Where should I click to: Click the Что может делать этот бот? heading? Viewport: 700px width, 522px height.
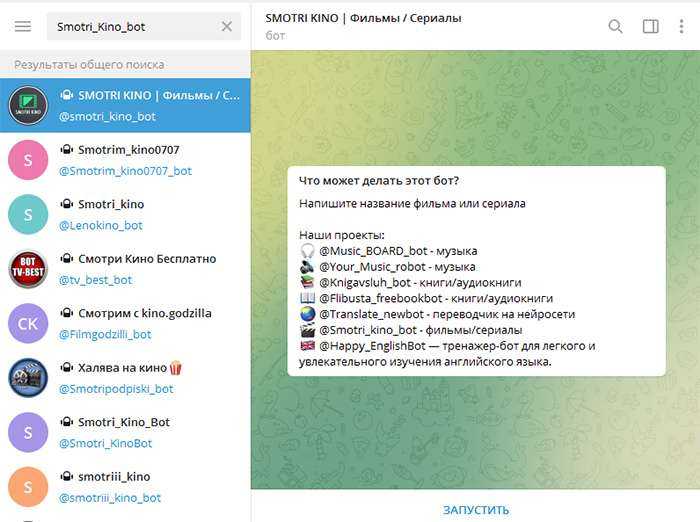click(x=379, y=181)
